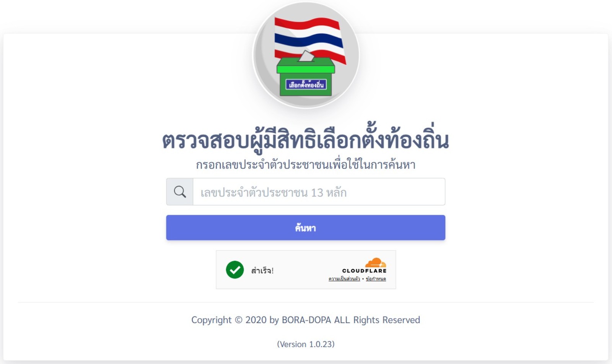Screen dimensions: 612x364
Task: Focus the 13-digit citizen ID input field
Action: (x=319, y=192)
